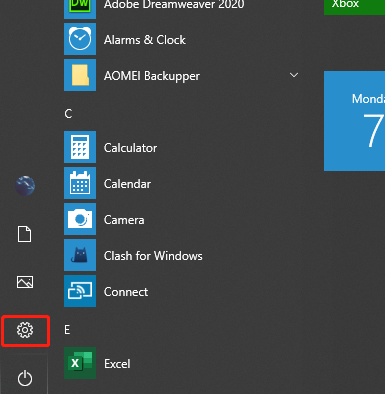This screenshot has width=385, height=394.
Task: Open the Calendar app icon
Action: (80, 183)
